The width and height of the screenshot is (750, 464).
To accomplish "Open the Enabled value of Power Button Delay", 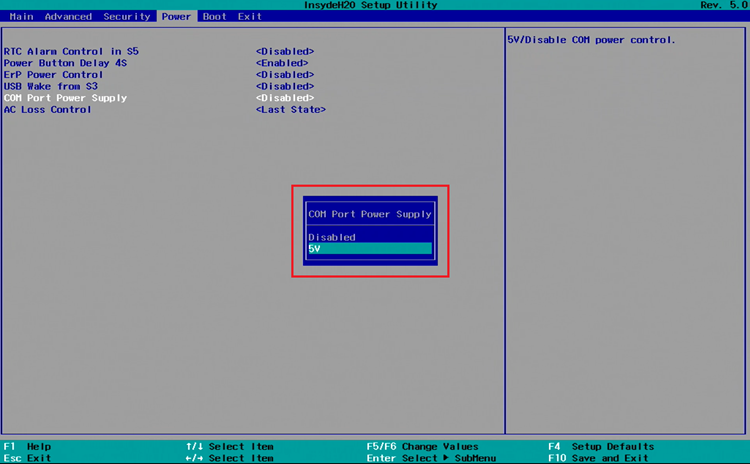I will coord(284,63).
